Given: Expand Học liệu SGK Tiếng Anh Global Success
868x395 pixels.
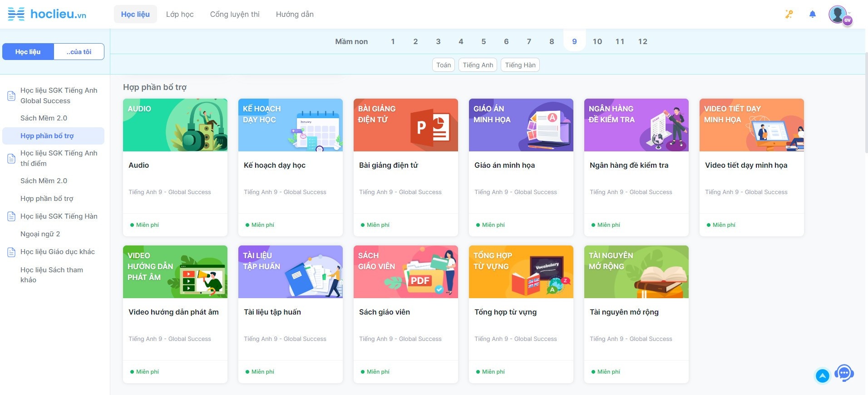Looking at the screenshot, I should click(59, 95).
